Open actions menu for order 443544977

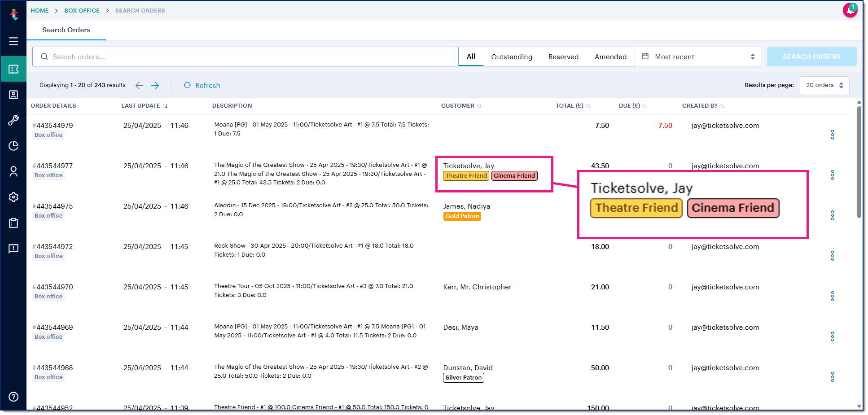(832, 175)
